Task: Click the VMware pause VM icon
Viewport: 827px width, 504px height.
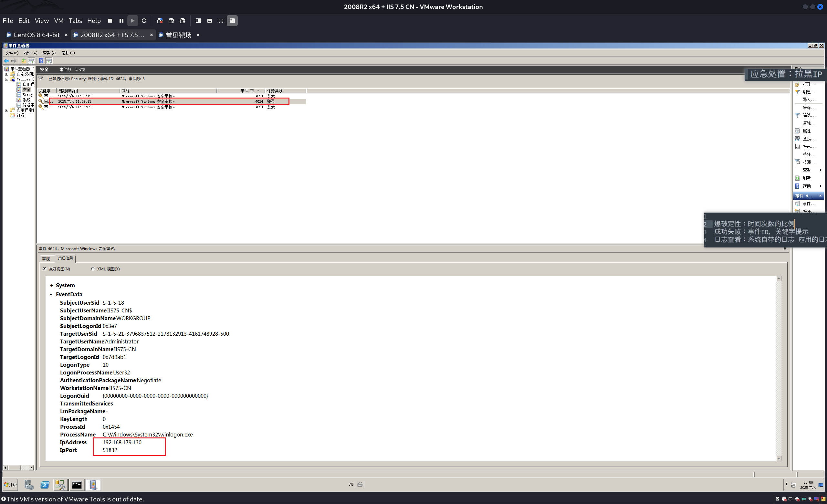Action: [121, 21]
